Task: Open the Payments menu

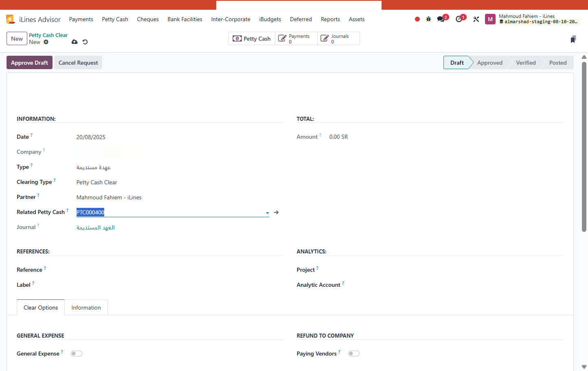Action: click(x=81, y=19)
